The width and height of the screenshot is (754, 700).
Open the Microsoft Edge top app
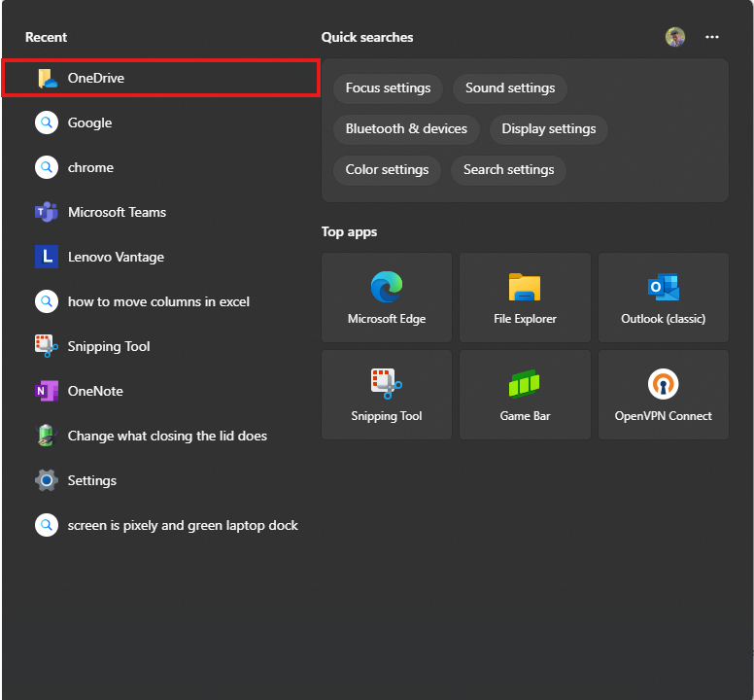tap(387, 297)
